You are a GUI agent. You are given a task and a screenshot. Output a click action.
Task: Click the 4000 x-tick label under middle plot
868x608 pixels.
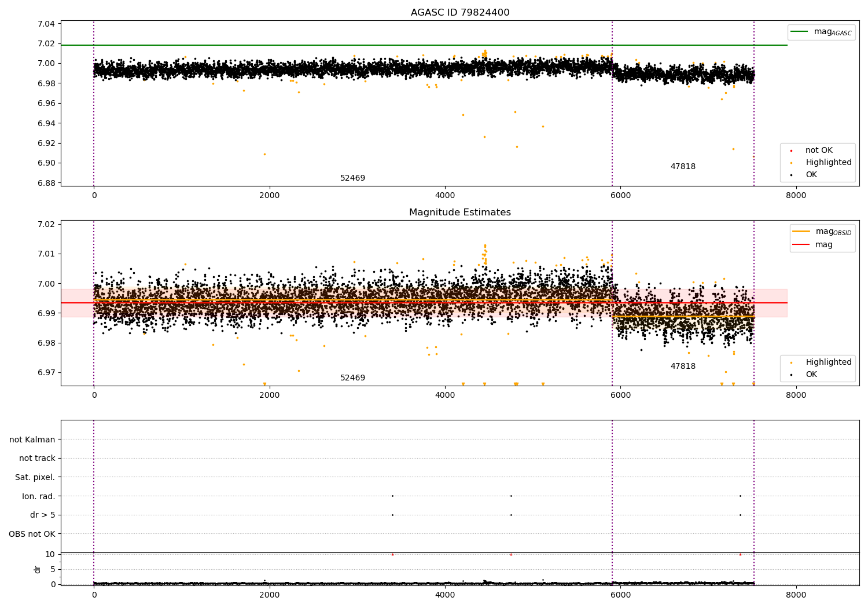(x=445, y=395)
